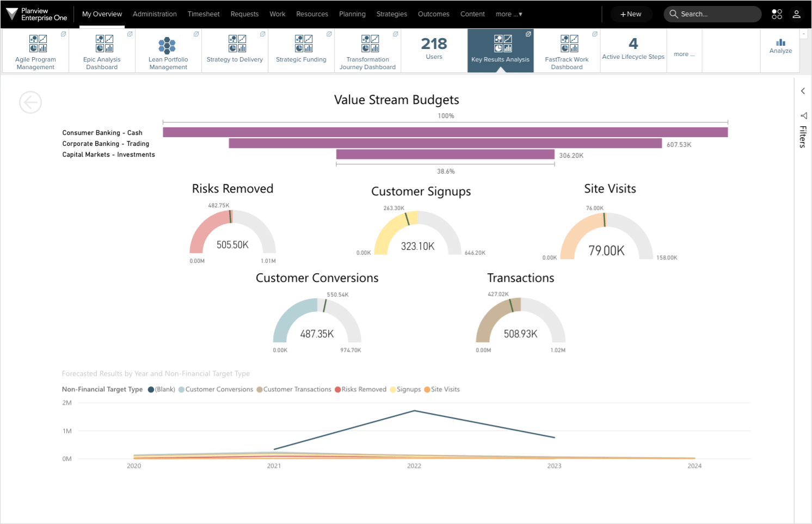Click the Analyze bar chart icon
This screenshot has width=812, height=524.
tap(781, 42)
